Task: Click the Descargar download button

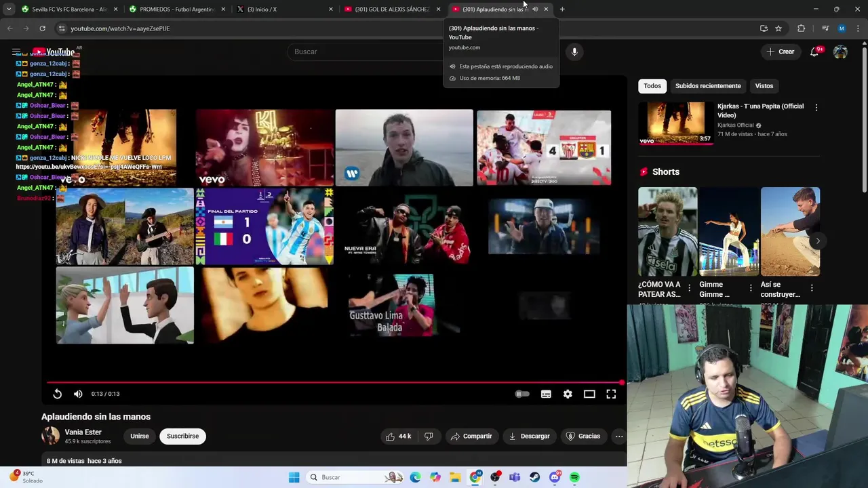Action: (530, 436)
